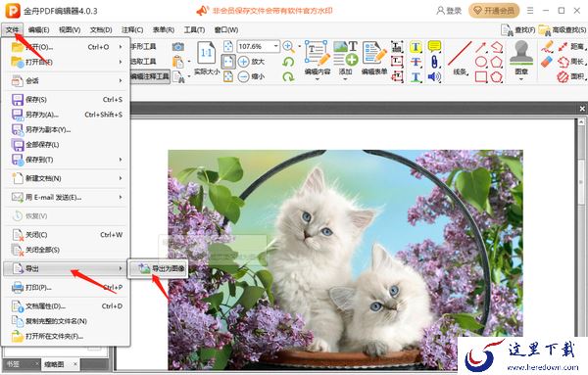Choose 打印(P) in the File menu
Viewport: 588px width, 375px height.
[67, 287]
